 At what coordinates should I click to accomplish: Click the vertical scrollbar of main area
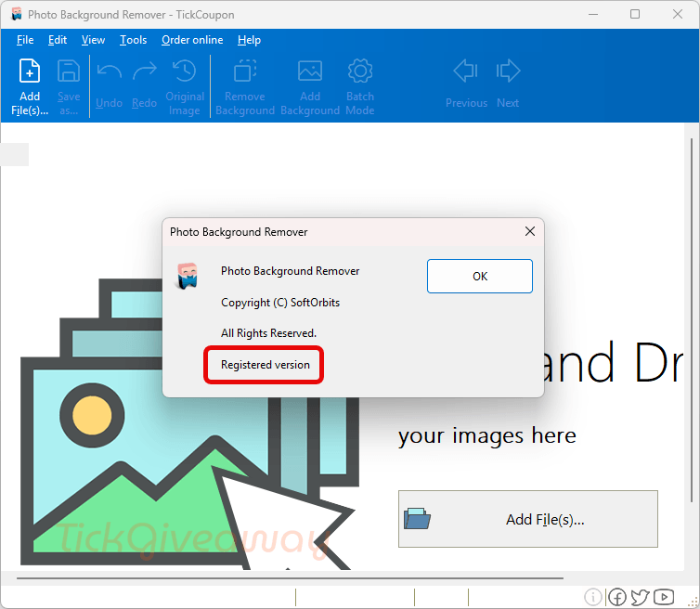692,321
